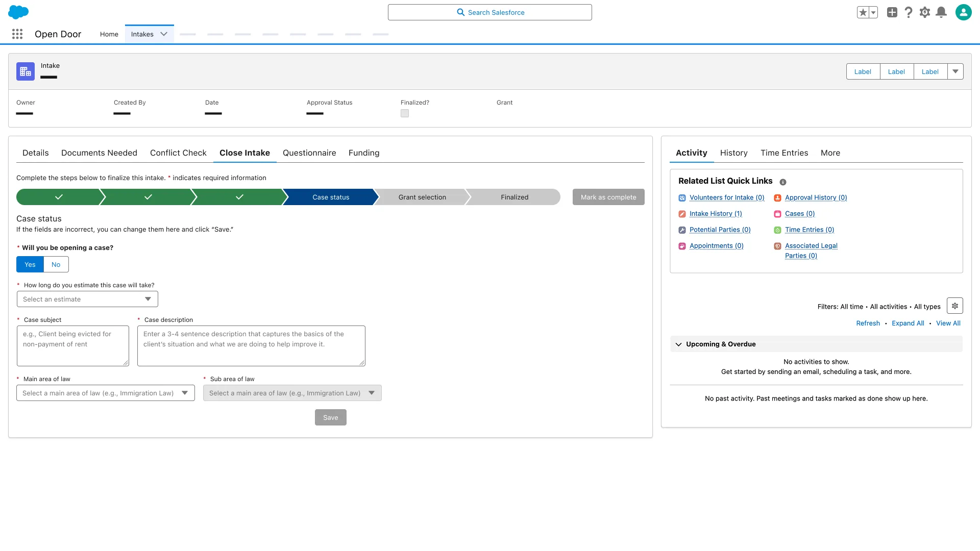The height and width of the screenshot is (551, 980).
Task: Click the search magnifier icon
Action: (x=460, y=12)
